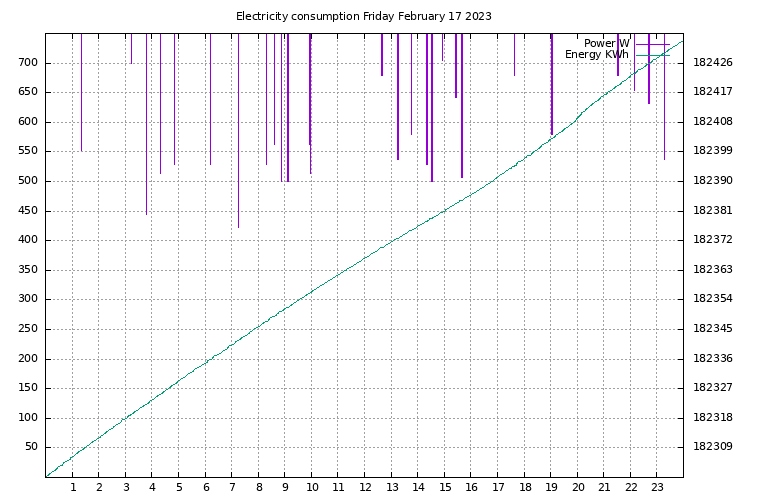Click the chart title 'Electricity consumption Friday February 17 2023'

click(x=363, y=16)
